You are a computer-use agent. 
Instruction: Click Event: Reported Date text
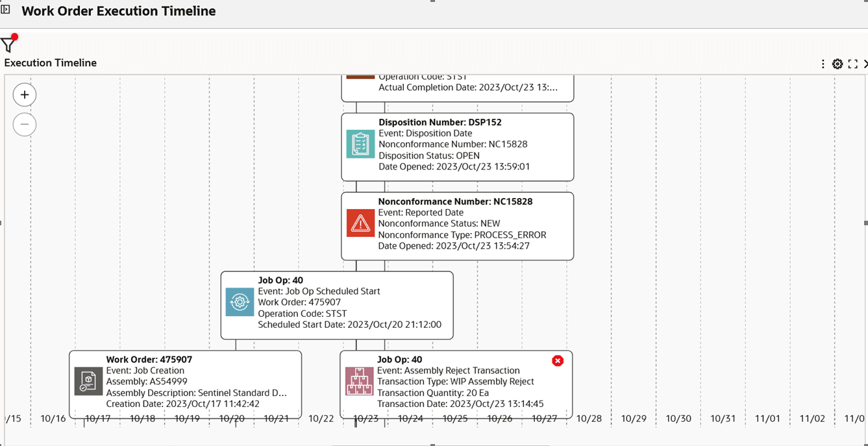click(421, 212)
